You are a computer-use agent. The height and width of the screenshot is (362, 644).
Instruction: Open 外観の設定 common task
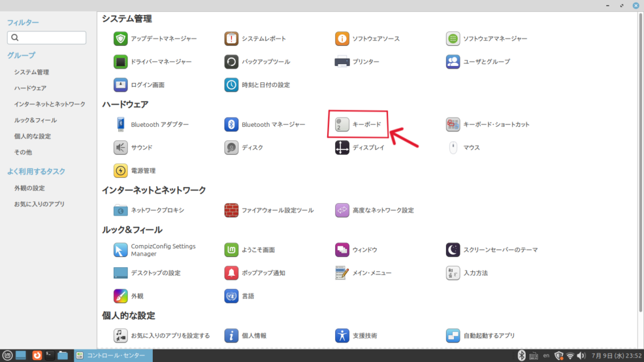pyautogui.click(x=30, y=188)
